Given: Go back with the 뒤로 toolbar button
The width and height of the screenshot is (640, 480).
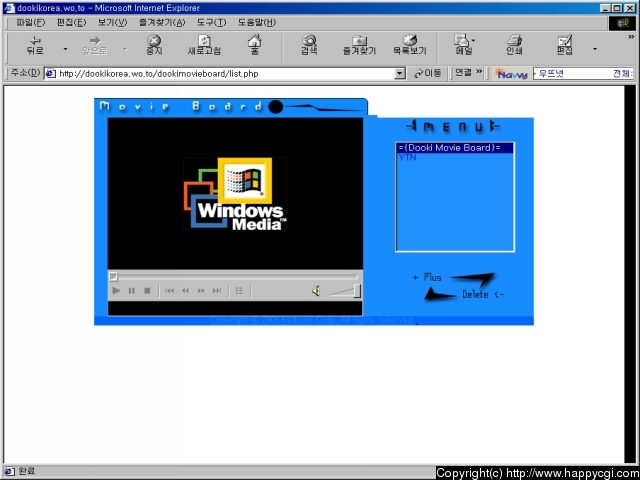Looking at the screenshot, I should click(x=35, y=45).
